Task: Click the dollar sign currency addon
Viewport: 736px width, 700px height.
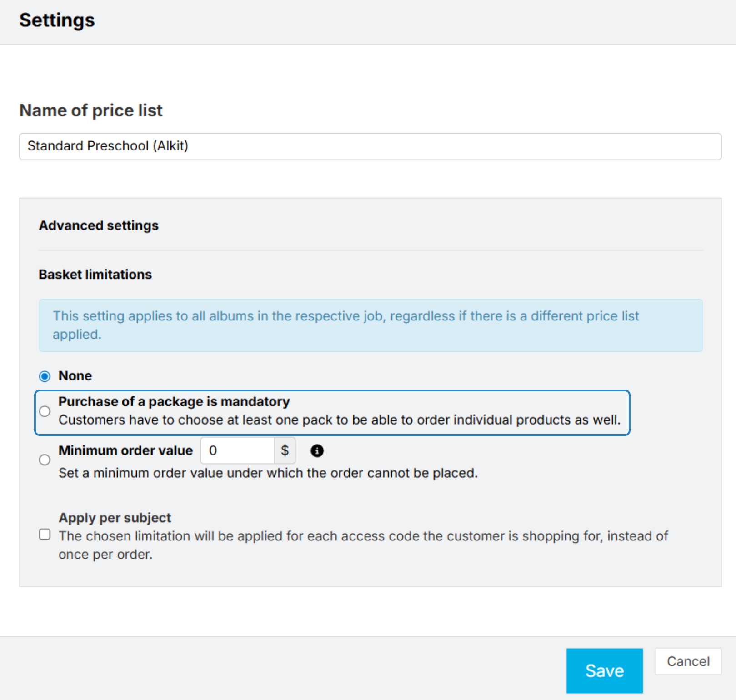Action: tap(285, 450)
